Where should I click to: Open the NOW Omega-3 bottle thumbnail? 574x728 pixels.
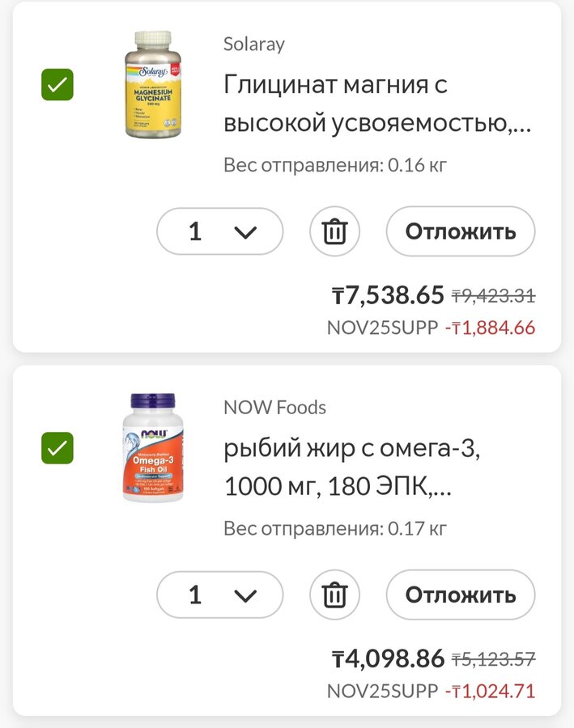click(x=153, y=447)
